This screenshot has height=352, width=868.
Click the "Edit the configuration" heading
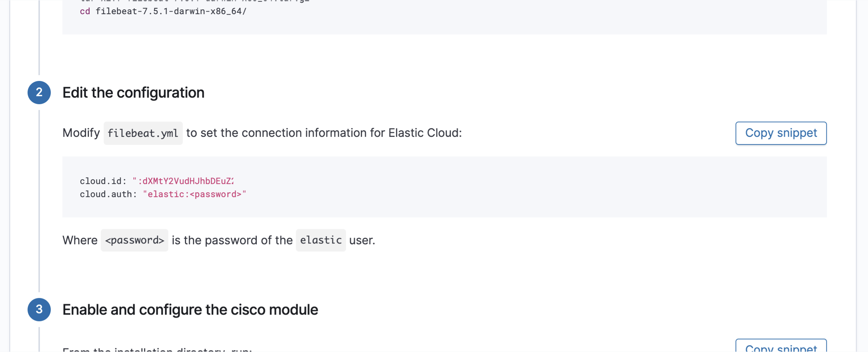tap(133, 93)
